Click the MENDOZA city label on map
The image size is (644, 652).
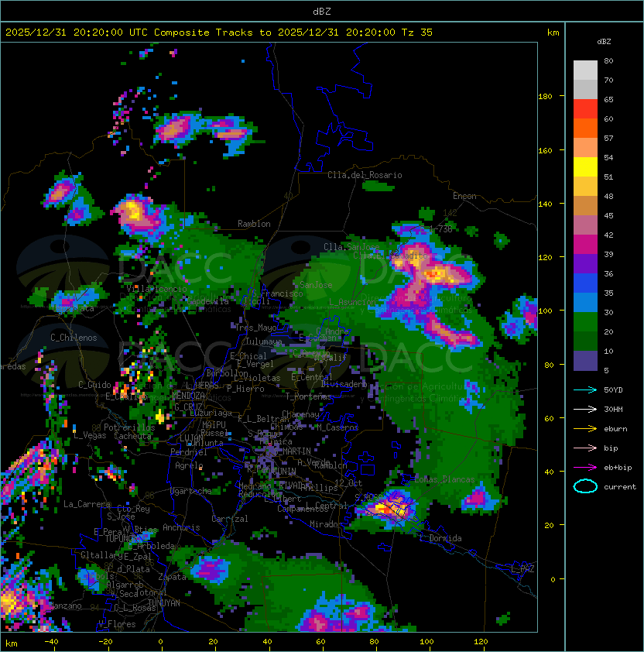(189, 396)
